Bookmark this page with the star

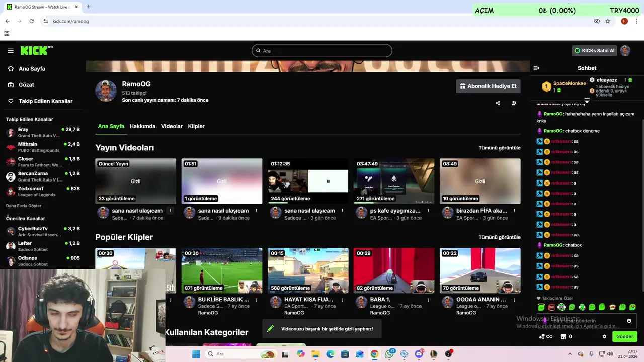608,21
